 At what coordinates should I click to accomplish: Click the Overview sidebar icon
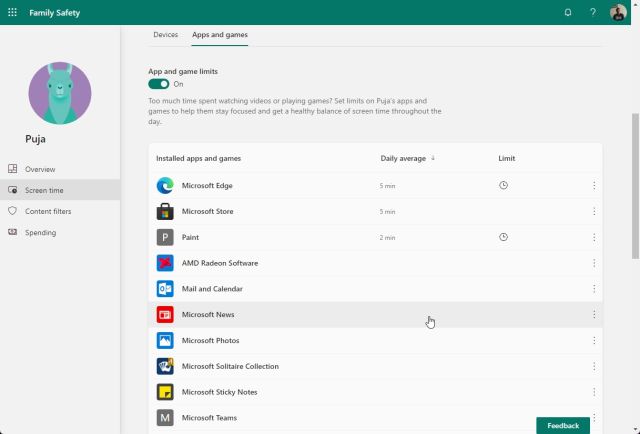pos(13,169)
